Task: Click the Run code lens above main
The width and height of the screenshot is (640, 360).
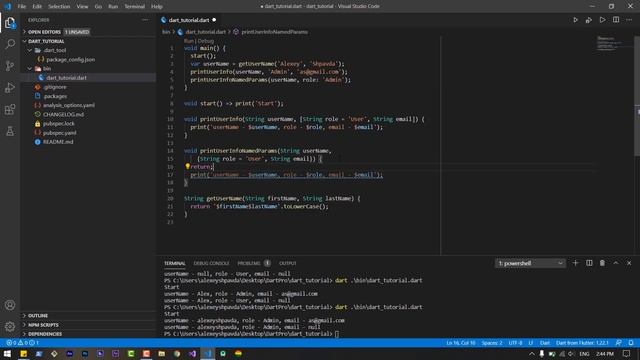Action: coord(188,41)
